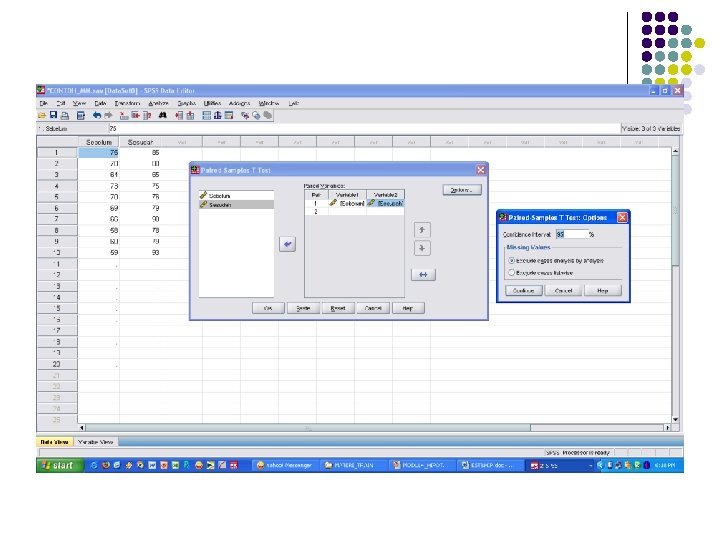Click the Insert Cases toolbar icon

179,115
